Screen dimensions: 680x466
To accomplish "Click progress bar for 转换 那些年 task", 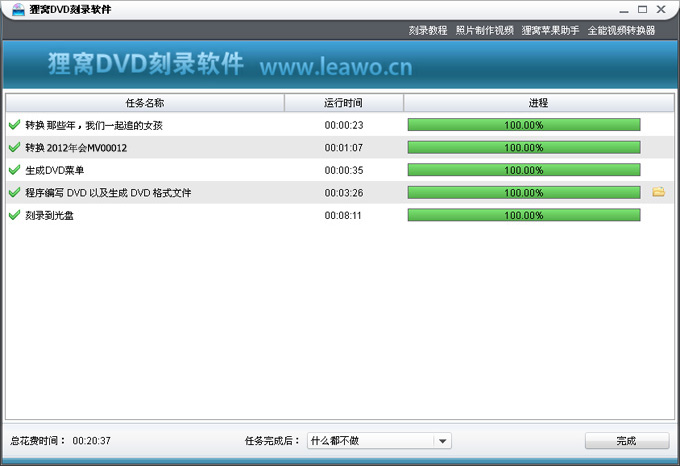I will (524, 125).
